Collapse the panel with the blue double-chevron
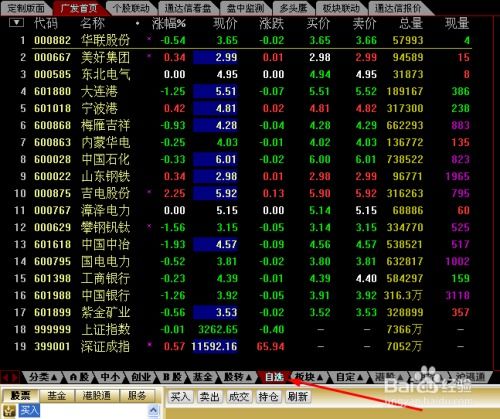This screenshot has height=419, width=500. [x=154, y=411]
